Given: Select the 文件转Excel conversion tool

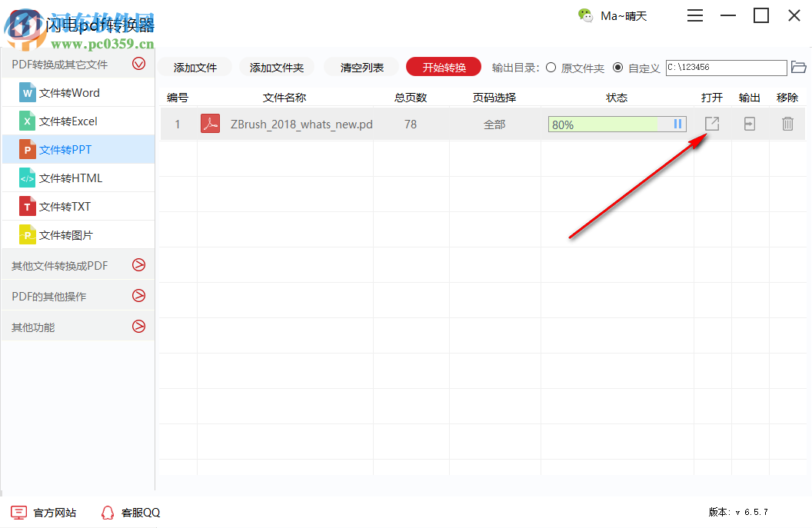Looking at the screenshot, I should coord(71,120).
